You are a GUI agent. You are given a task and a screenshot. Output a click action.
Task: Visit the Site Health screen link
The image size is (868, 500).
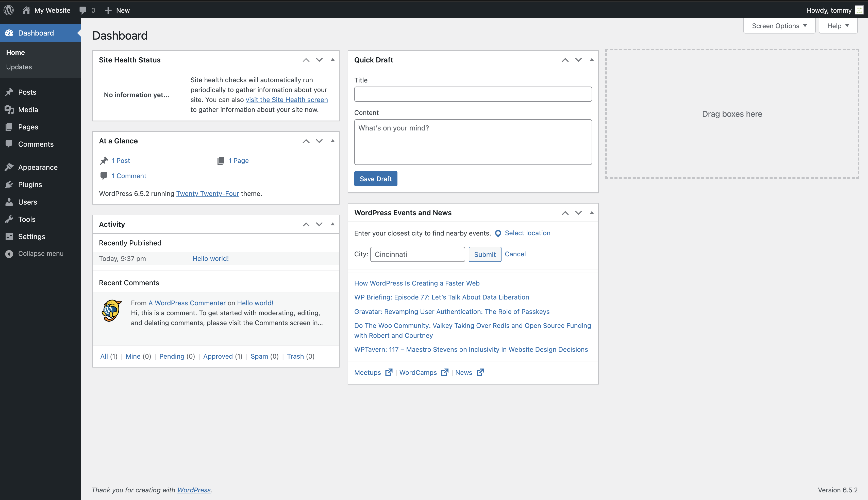(287, 99)
